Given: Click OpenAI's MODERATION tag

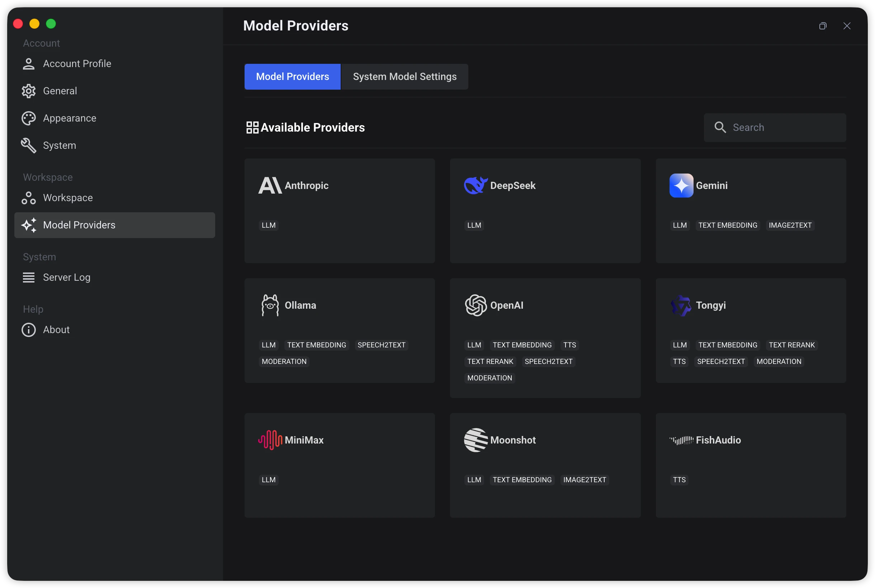Looking at the screenshot, I should [489, 378].
